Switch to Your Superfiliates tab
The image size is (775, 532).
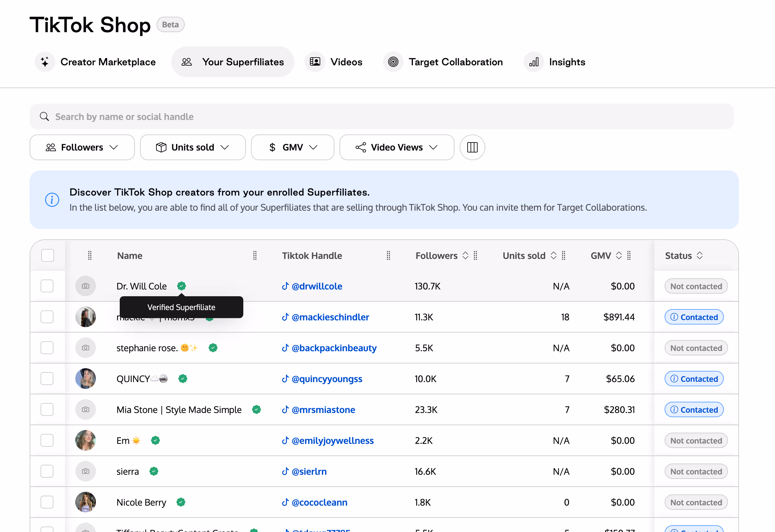[233, 62]
